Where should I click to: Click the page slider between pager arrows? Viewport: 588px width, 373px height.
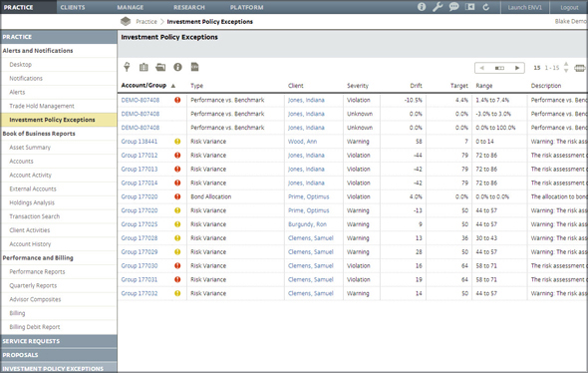(x=499, y=68)
